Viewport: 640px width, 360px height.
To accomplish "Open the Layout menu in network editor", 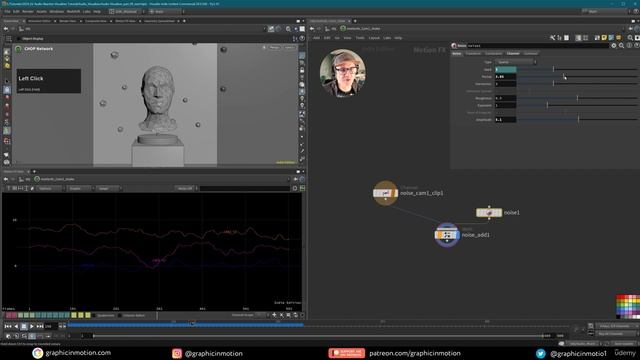I will click(374, 38).
